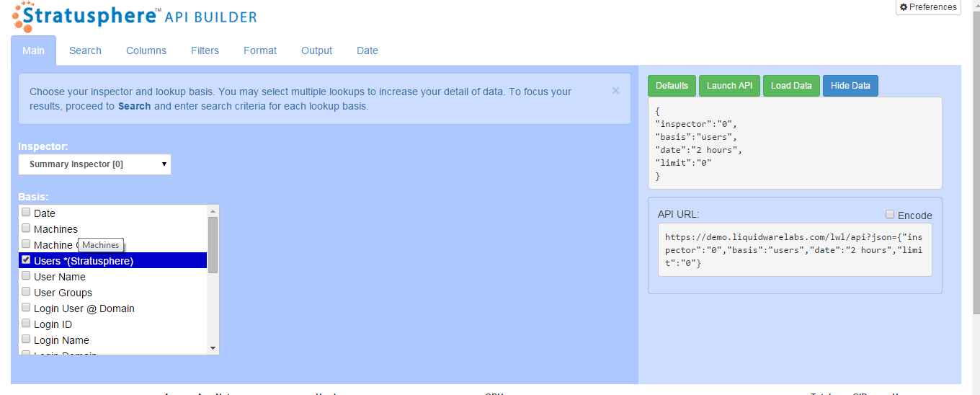Switch to the Main tab
980x395 pixels.
33,50
